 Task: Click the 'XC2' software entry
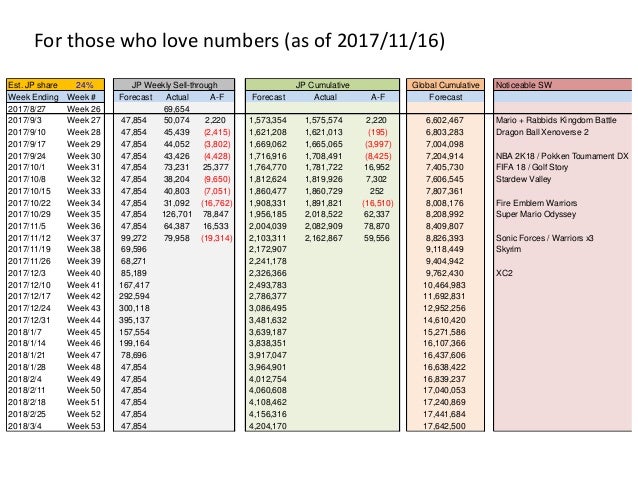504,273
